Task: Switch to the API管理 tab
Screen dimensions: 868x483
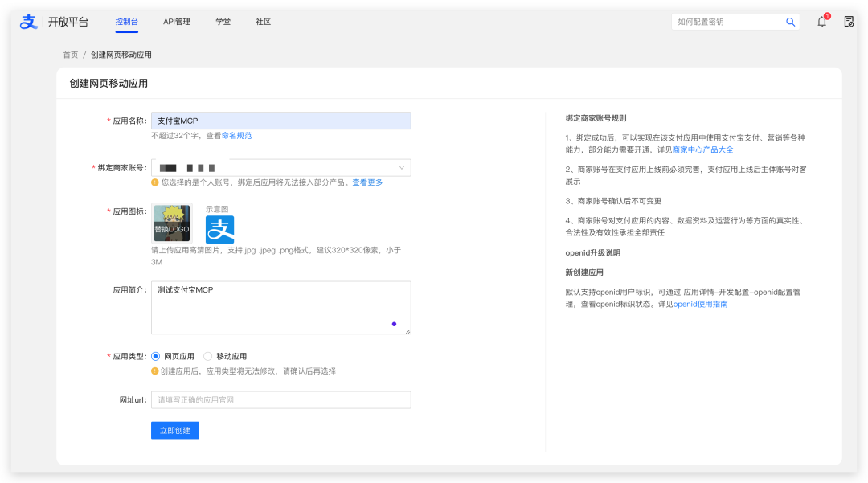Action: 175,22
